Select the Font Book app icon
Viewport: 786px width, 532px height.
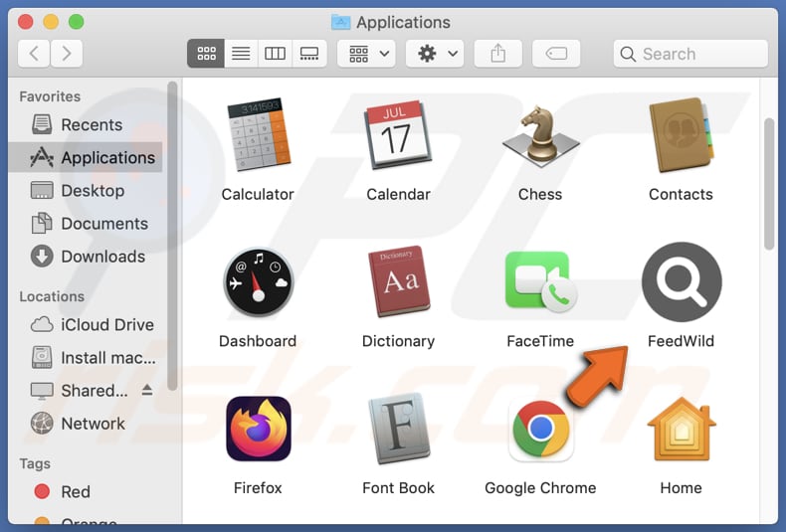click(398, 429)
